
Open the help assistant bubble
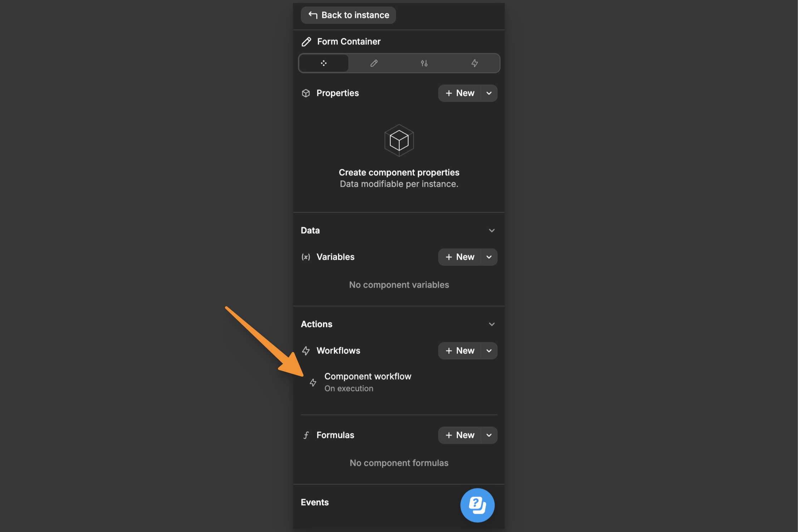pyautogui.click(x=477, y=505)
